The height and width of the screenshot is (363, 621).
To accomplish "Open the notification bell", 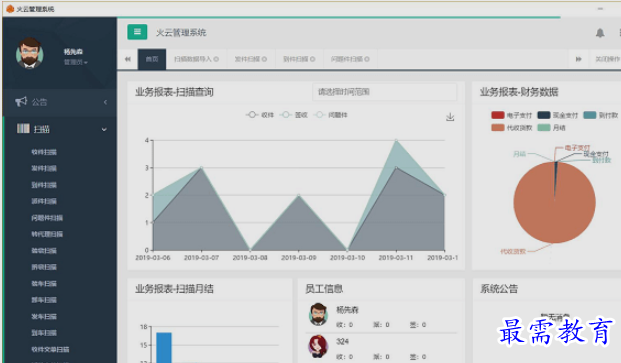I will pyautogui.click(x=600, y=33).
